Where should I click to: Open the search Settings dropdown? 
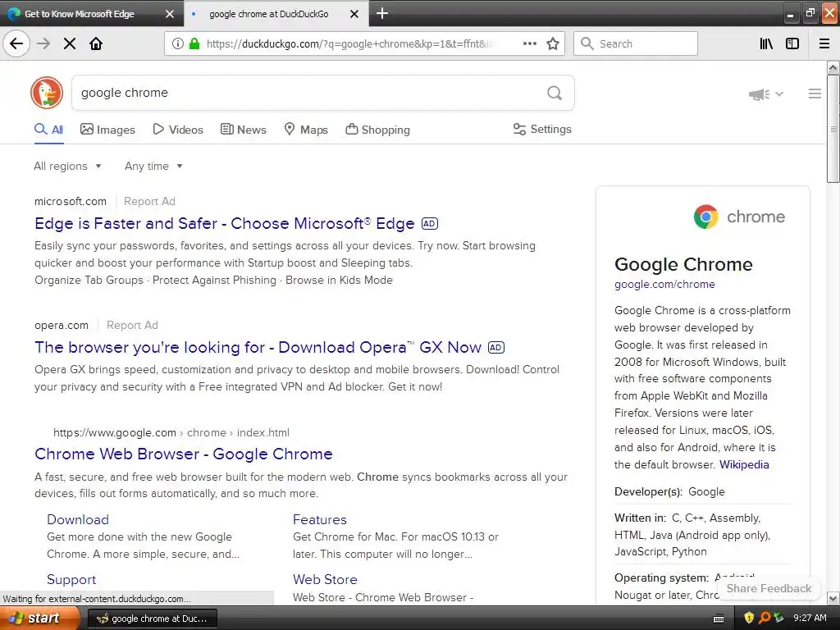click(542, 129)
